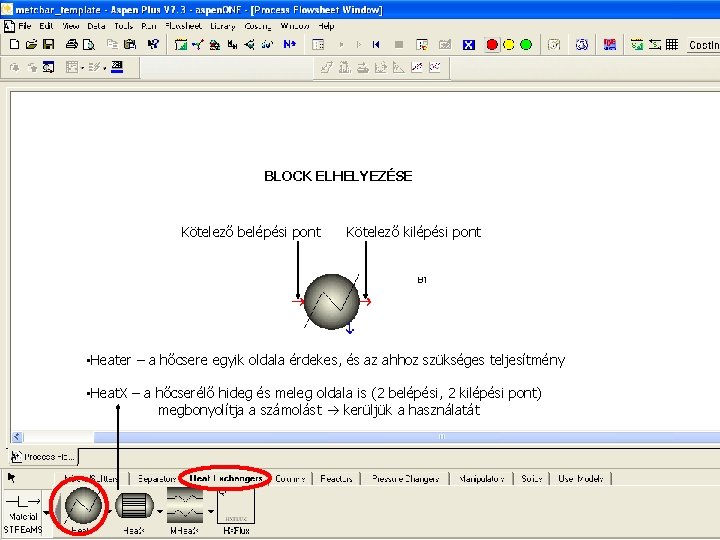This screenshot has width=720, height=540.
Task: Click the multicolor grid icon in the top toolbar
Action: [609, 45]
